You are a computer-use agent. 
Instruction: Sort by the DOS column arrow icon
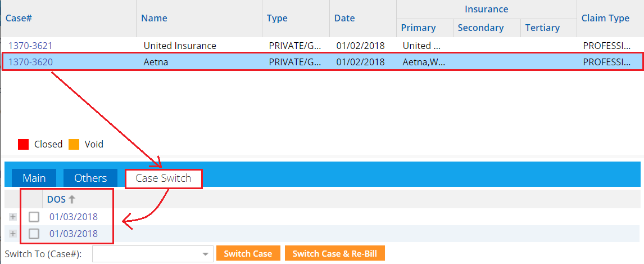pos(72,199)
